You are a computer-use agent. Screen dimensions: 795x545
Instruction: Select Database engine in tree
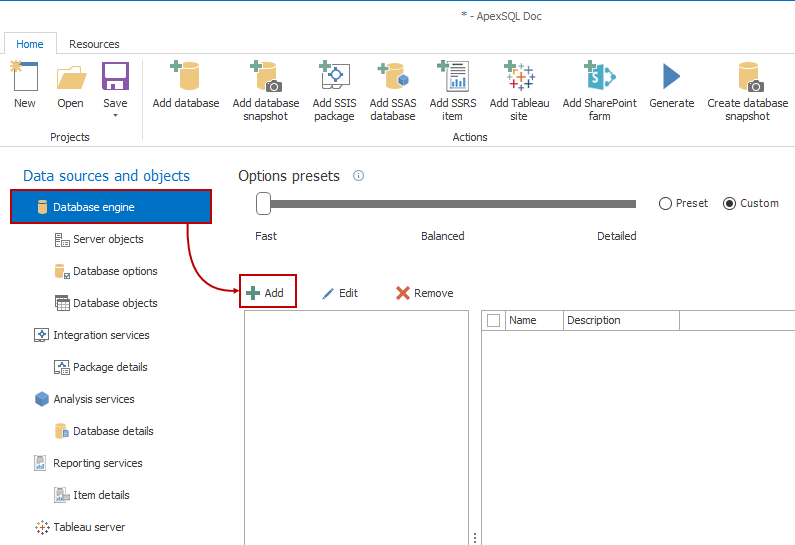tap(111, 207)
